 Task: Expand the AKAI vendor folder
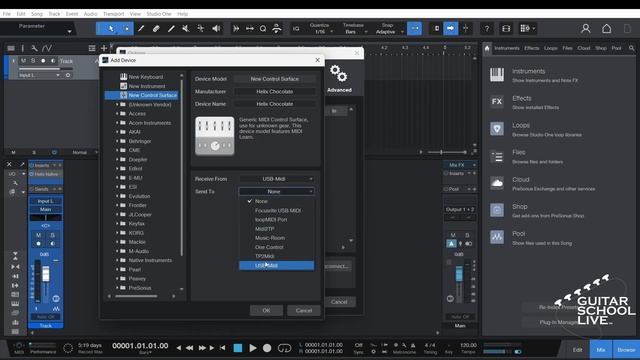point(117,132)
